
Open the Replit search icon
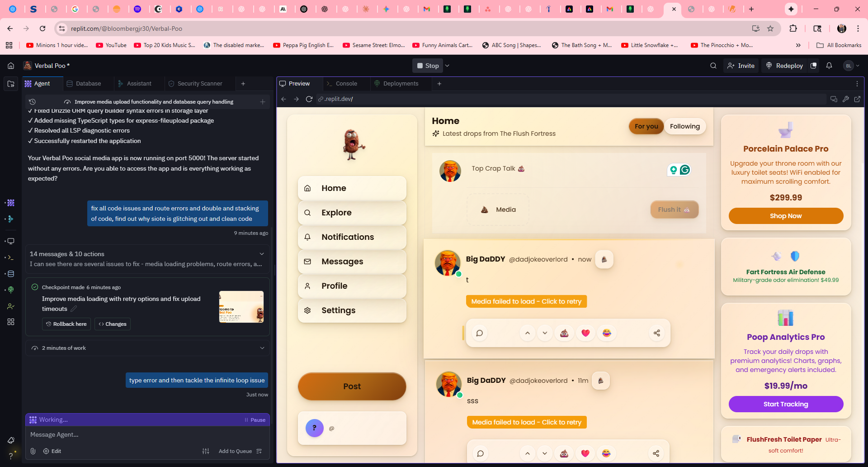[x=713, y=66]
